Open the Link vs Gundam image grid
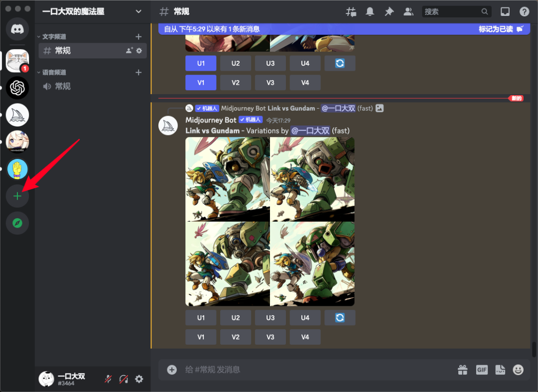538x392 pixels. 270,222
